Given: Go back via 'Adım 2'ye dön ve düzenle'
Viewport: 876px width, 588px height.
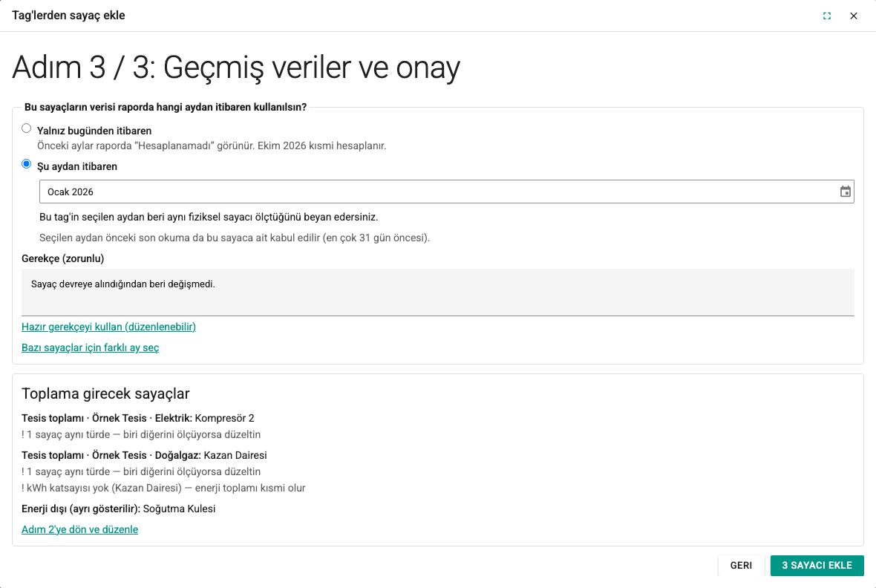Looking at the screenshot, I should coord(80,529).
